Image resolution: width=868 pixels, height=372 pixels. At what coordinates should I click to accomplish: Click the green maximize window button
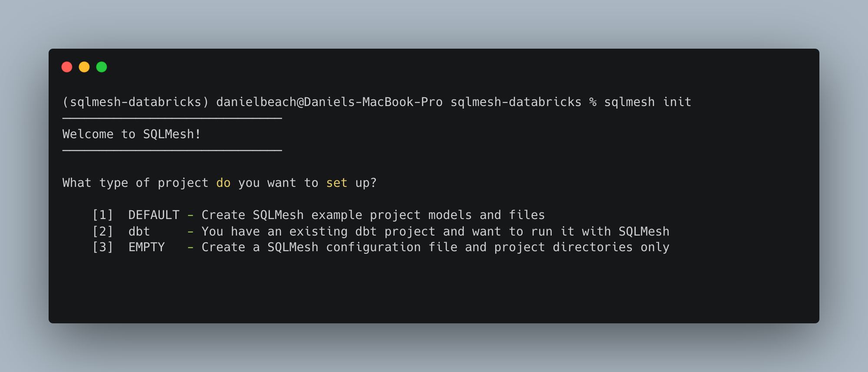102,67
